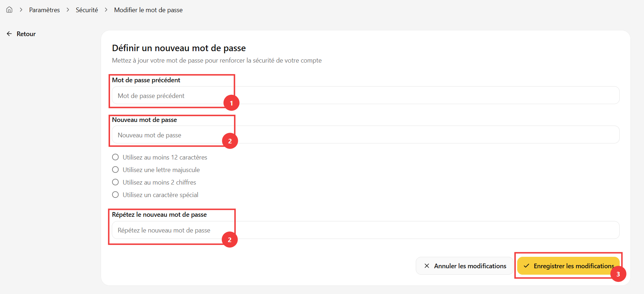The image size is (644, 294).
Task: Click the label Répétez le nouveau mot de passe
Action: [159, 215]
